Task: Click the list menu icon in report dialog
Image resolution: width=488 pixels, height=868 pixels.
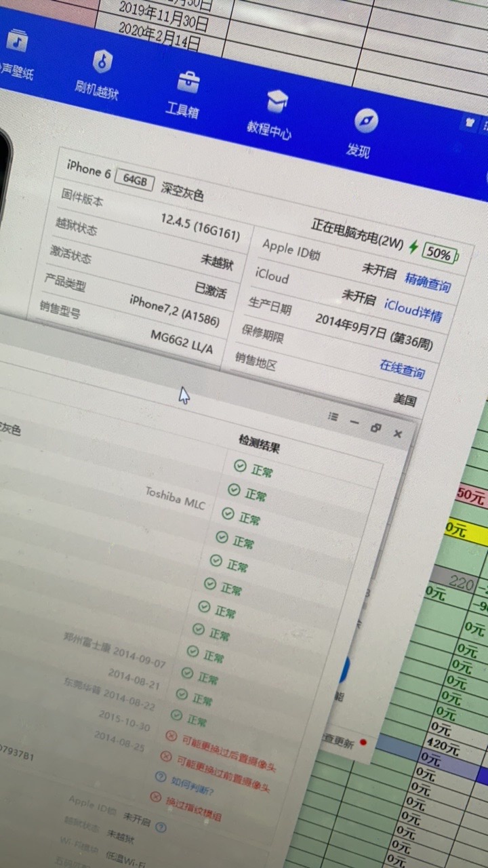Action: pos(333,416)
